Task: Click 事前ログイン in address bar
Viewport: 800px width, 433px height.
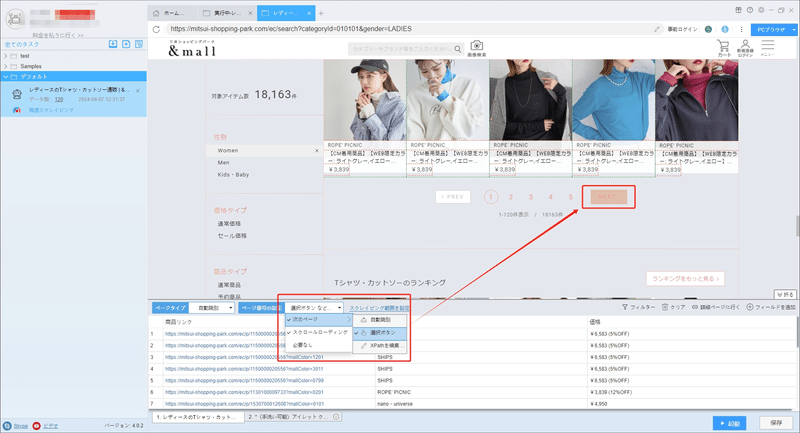Action: pyautogui.click(x=682, y=29)
